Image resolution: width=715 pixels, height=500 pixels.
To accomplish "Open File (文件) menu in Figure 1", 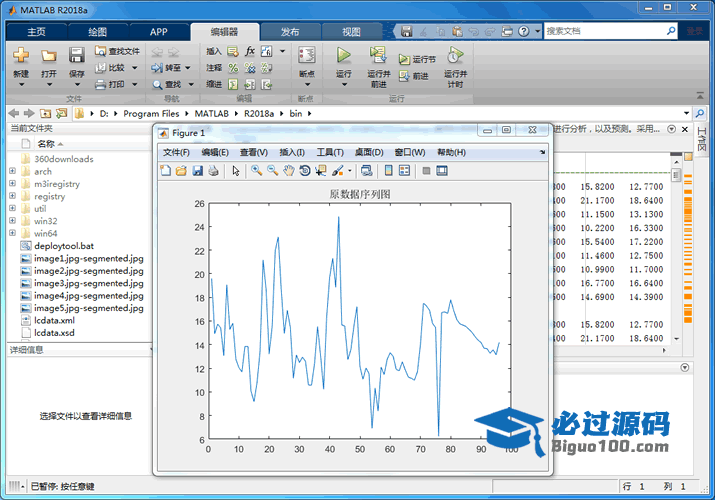I will [176, 152].
